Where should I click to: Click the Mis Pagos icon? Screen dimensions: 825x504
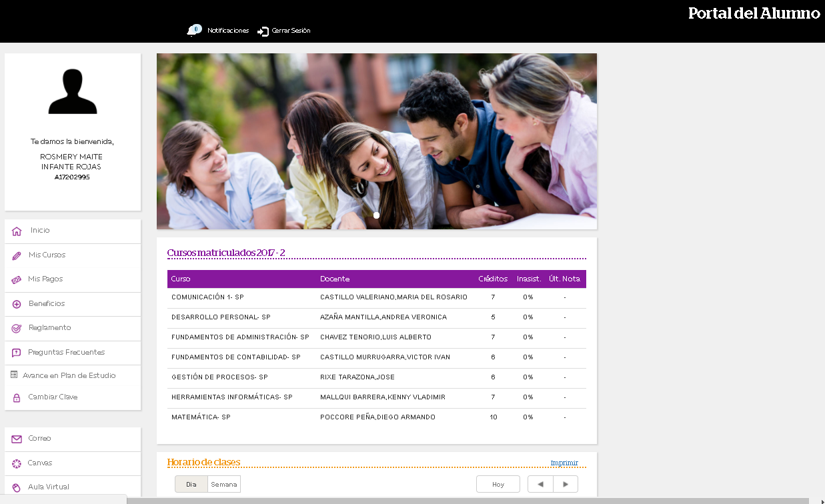[16, 279]
